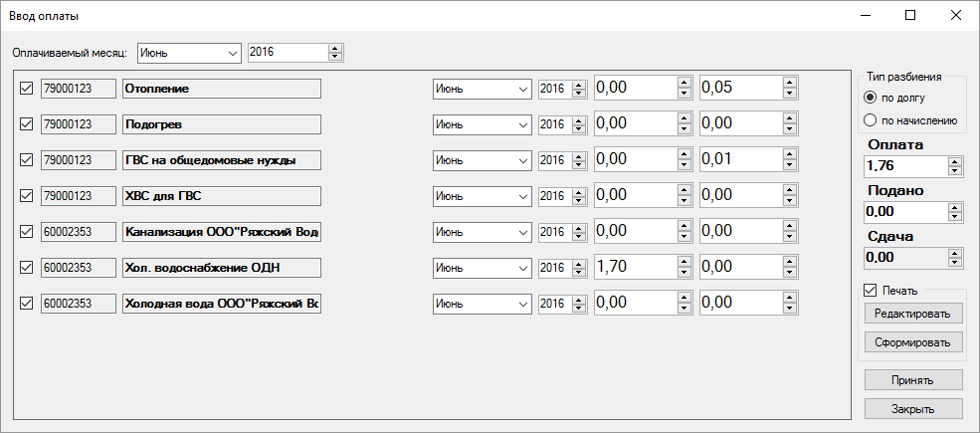
Task: Open month dropdown for ХВС для ГВС
Action: pos(523,196)
